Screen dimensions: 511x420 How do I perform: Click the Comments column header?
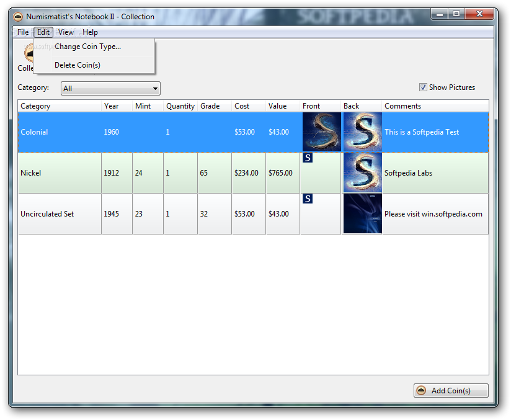435,106
